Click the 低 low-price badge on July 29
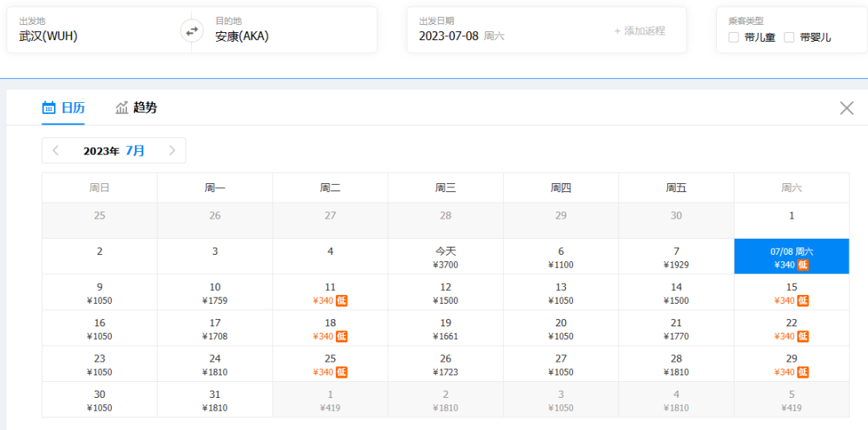 click(x=803, y=372)
